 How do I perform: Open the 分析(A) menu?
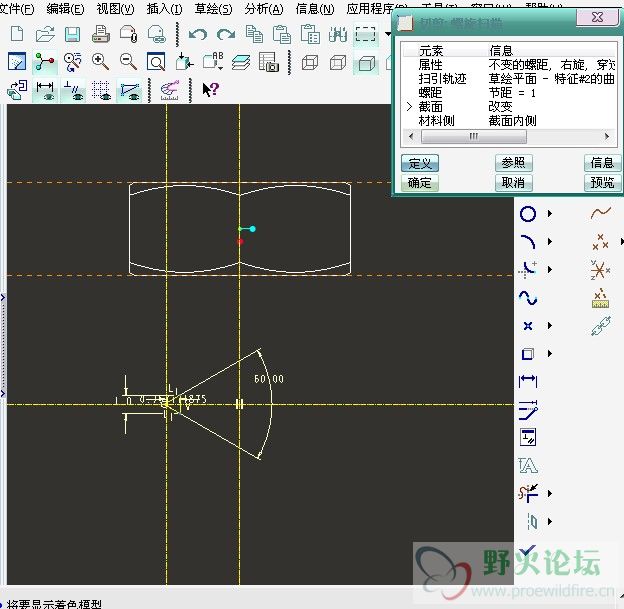(264, 8)
